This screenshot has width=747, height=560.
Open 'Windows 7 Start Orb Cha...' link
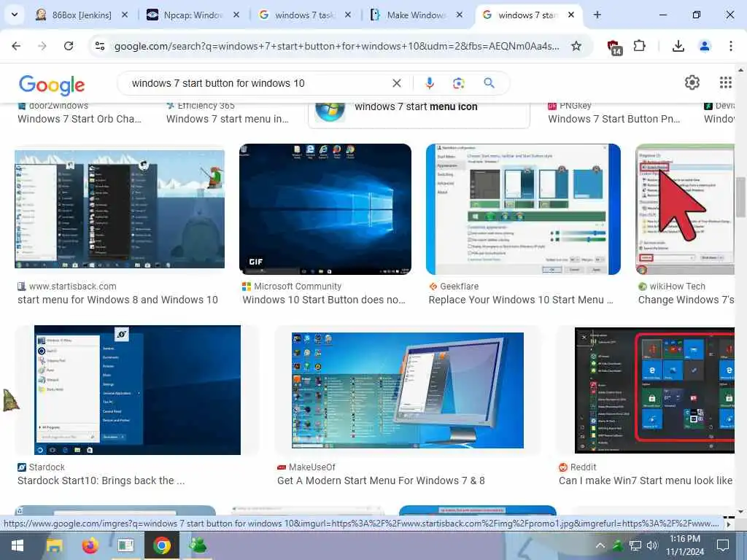80,119
